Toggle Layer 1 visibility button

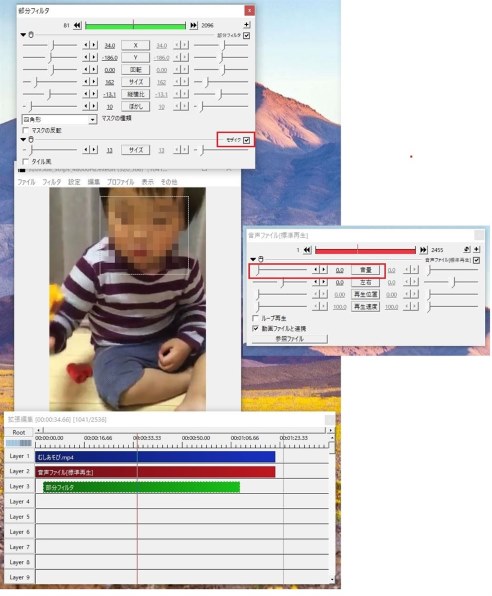point(19,456)
